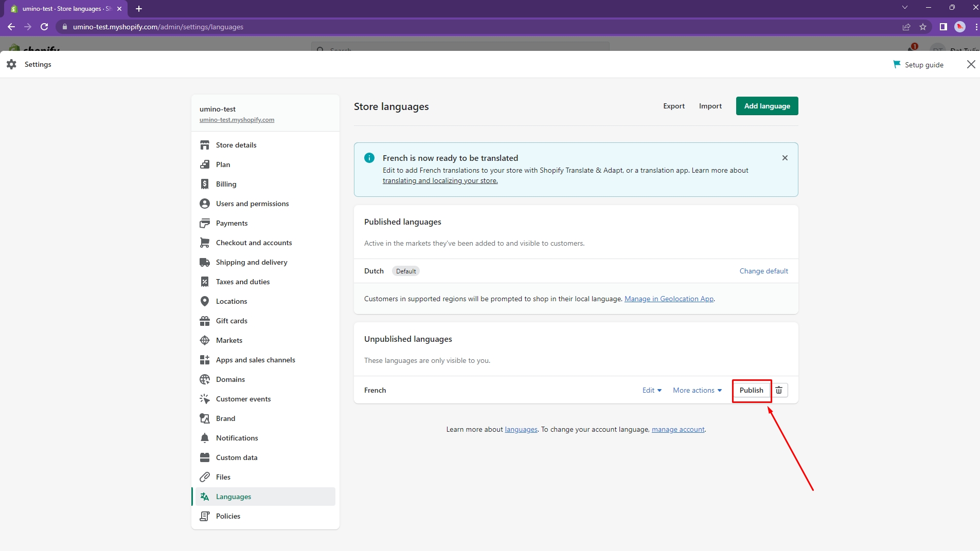Image resolution: width=980 pixels, height=551 pixels.
Task: Dismiss the French ready banner
Action: point(785,158)
